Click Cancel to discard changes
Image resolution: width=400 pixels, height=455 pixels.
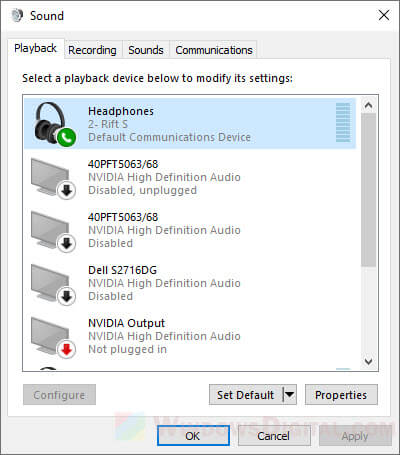(x=274, y=436)
